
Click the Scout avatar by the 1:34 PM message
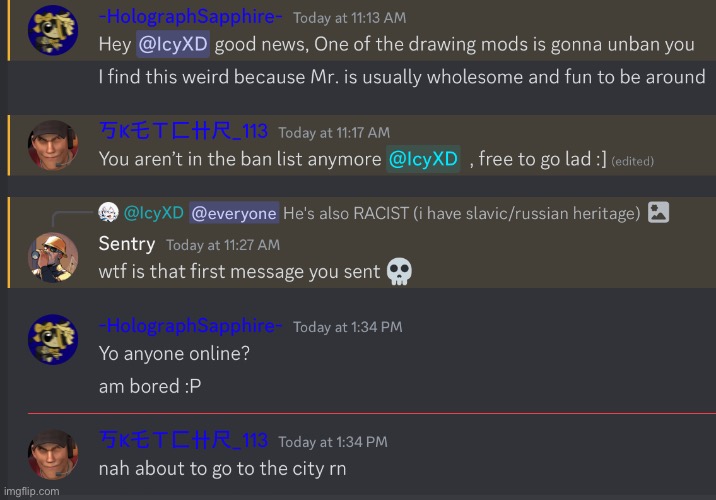coord(53,454)
